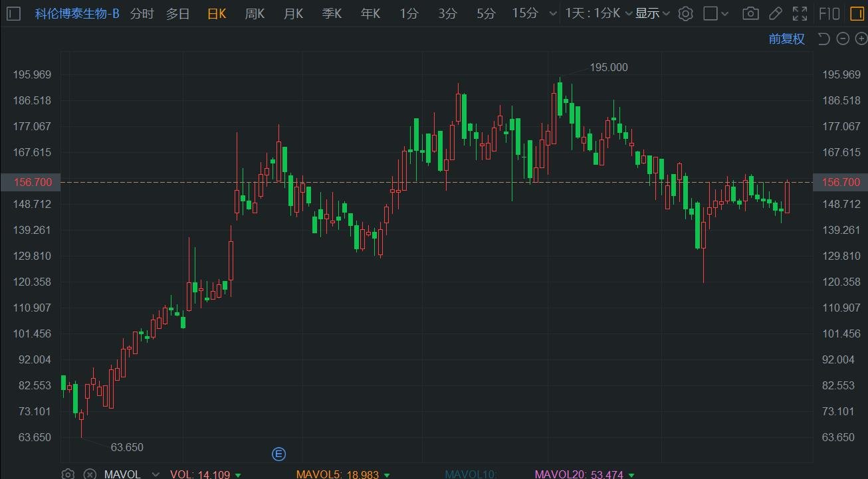Expand more time periods after 15分
Screen dimensions: 868x479
(x=554, y=13)
